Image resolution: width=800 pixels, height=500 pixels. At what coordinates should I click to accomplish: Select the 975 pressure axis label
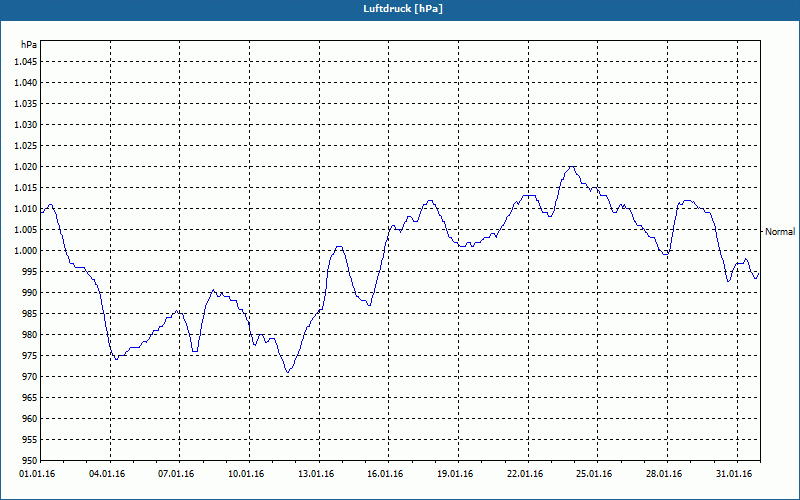[30, 356]
